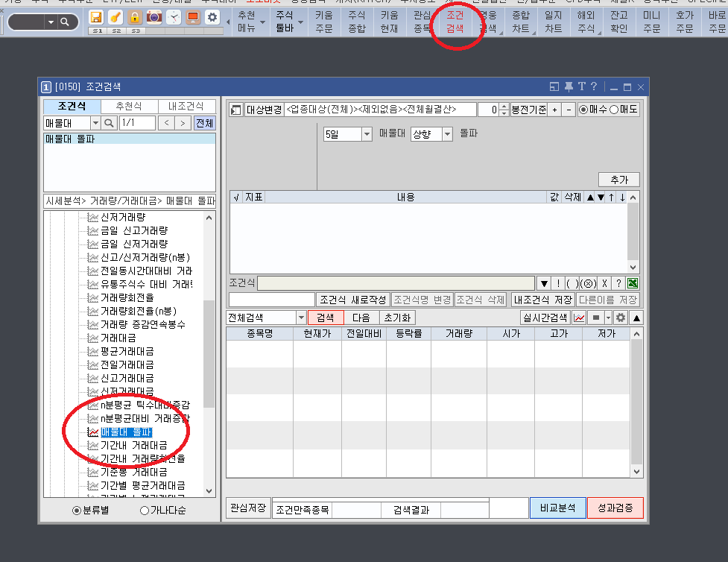Click the camera screen capture icon
Viewport: 728px width, 562px height.
point(154,18)
